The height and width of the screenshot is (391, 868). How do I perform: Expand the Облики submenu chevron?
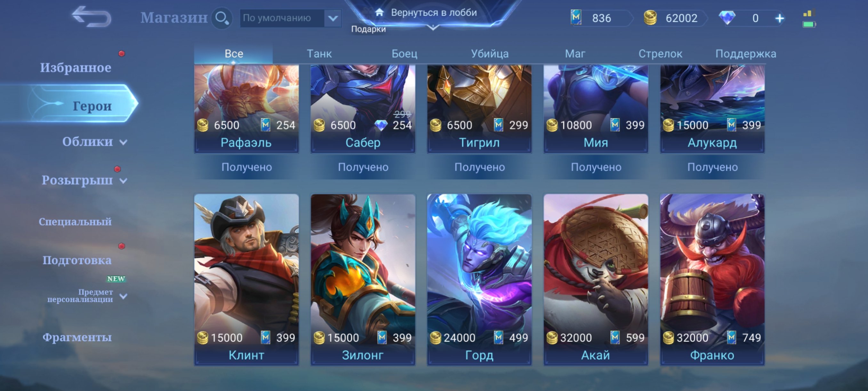point(124,142)
